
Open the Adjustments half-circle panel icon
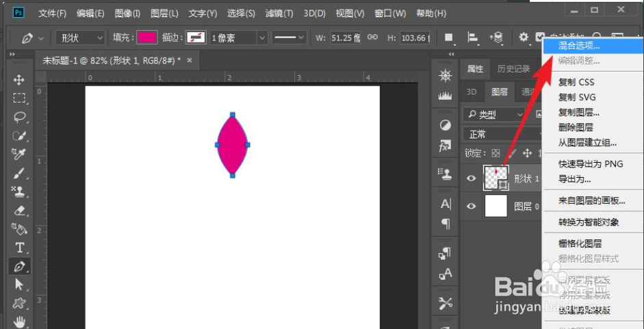pyautogui.click(x=446, y=125)
